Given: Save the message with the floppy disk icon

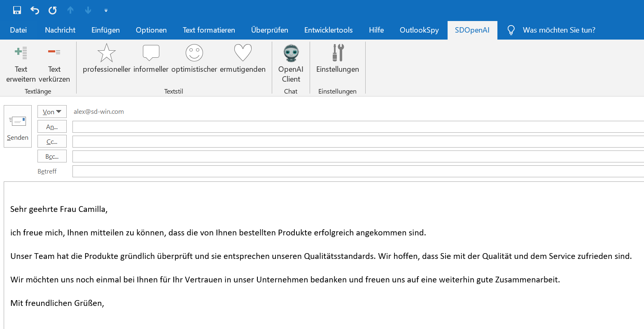Looking at the screenshot, I should click(x=17, y=10).
